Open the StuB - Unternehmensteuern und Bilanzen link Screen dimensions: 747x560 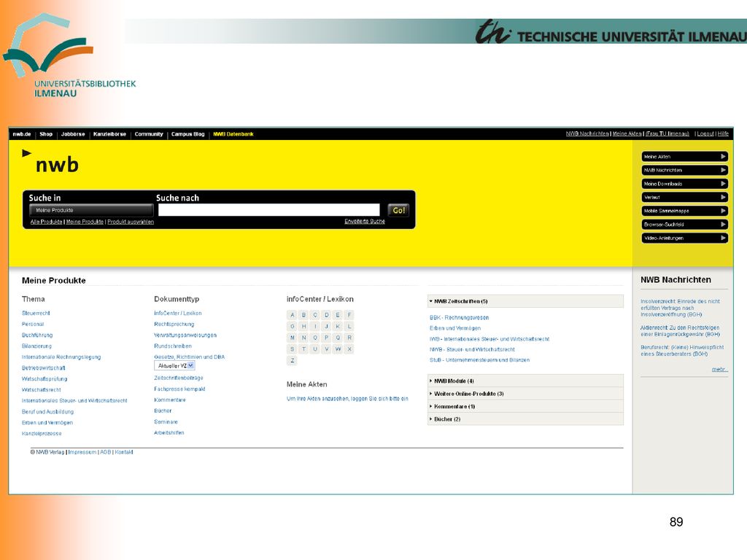coord(479,360)
